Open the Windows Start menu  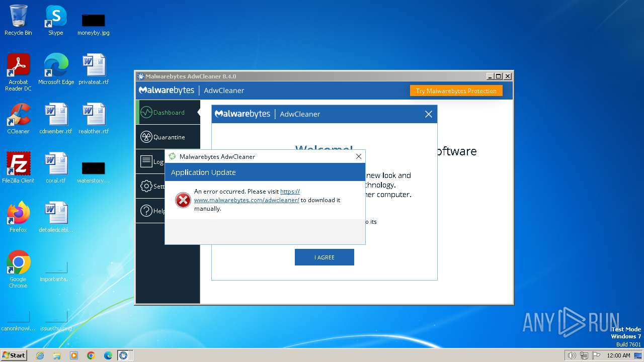coord(14,355)
